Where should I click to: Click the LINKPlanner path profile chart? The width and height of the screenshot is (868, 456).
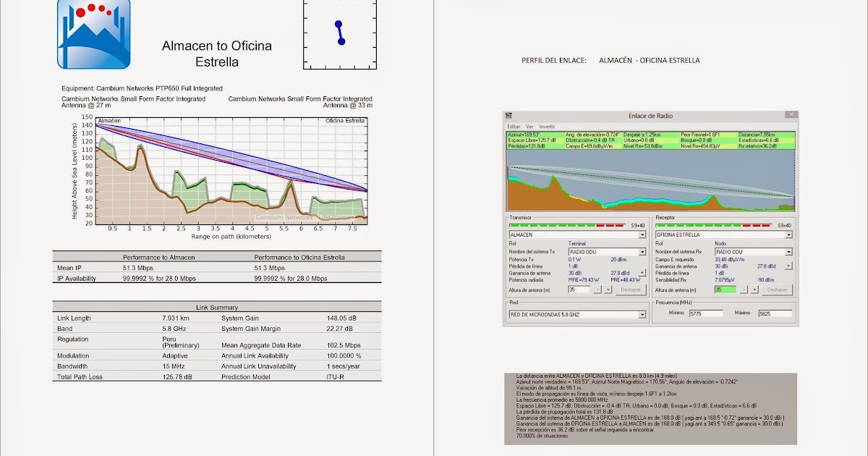[x=231, y=170]
